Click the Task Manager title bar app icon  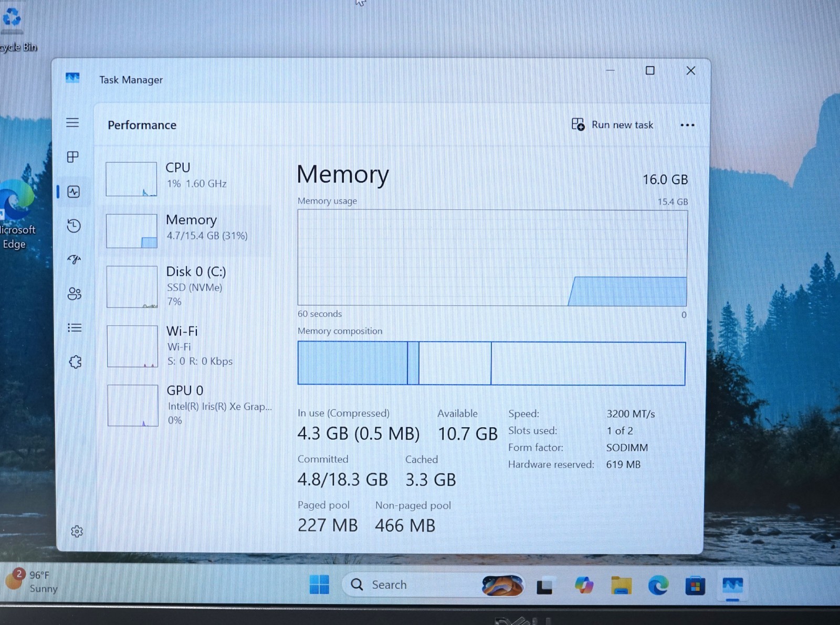point(72,78)
